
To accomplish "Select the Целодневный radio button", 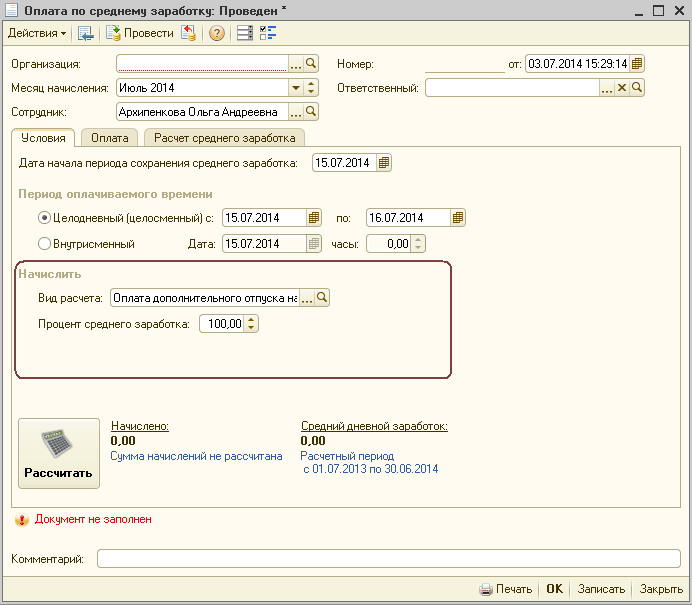I will (44, 218).
